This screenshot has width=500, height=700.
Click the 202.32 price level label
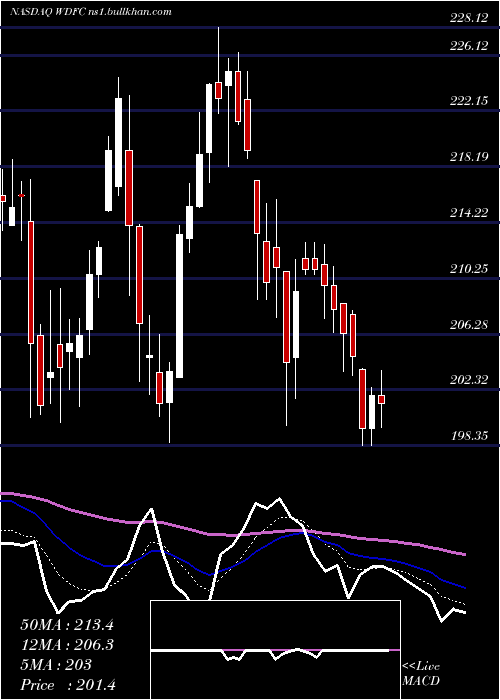(x=467, y=380)
